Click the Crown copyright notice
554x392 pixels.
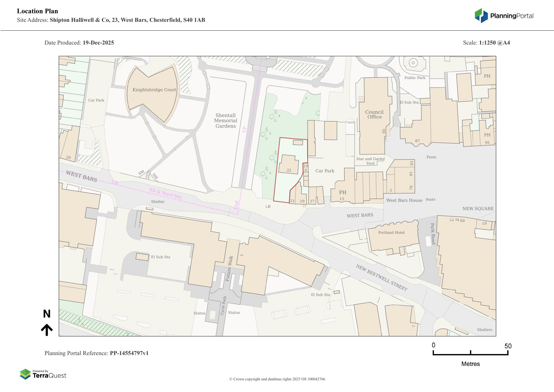277,379
